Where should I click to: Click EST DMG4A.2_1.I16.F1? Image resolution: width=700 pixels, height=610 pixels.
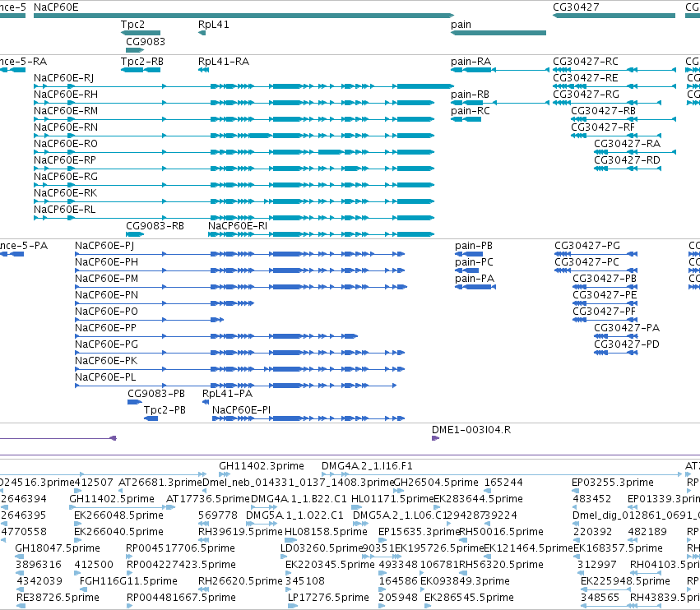pos(367,466)
